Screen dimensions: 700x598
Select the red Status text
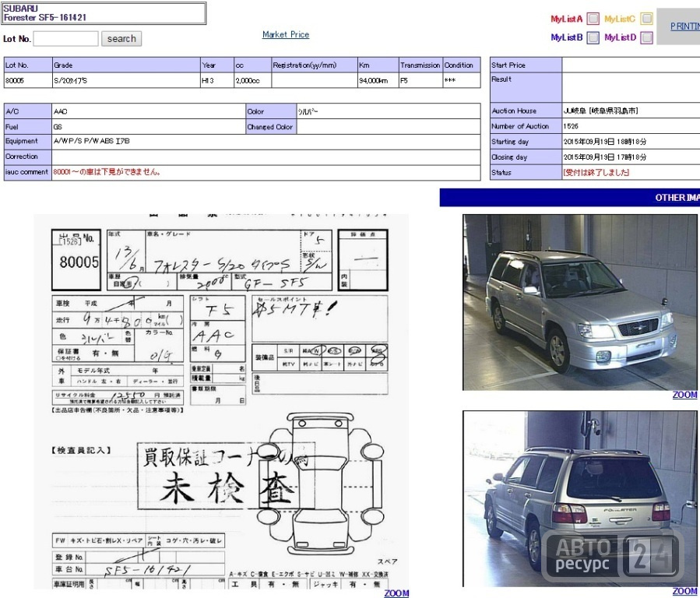(x=596, y=172)
